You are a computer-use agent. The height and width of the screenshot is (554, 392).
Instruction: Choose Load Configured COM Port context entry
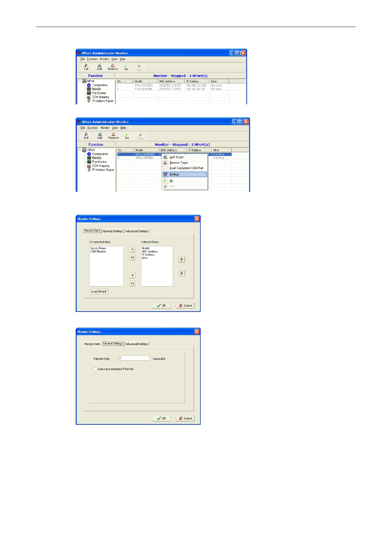[x=185, y=168]
